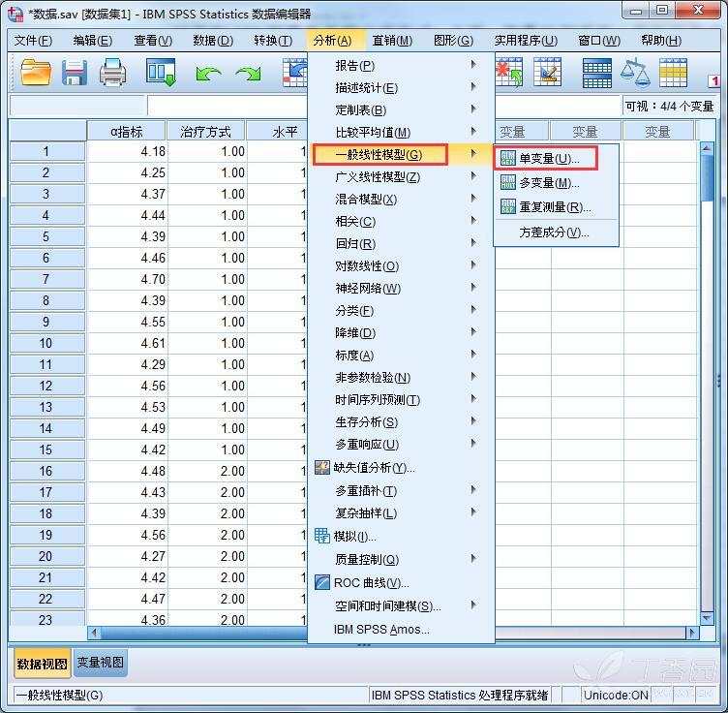Open 比较平均值(M) submenu

pyautogui.click(x=401, y=133)
